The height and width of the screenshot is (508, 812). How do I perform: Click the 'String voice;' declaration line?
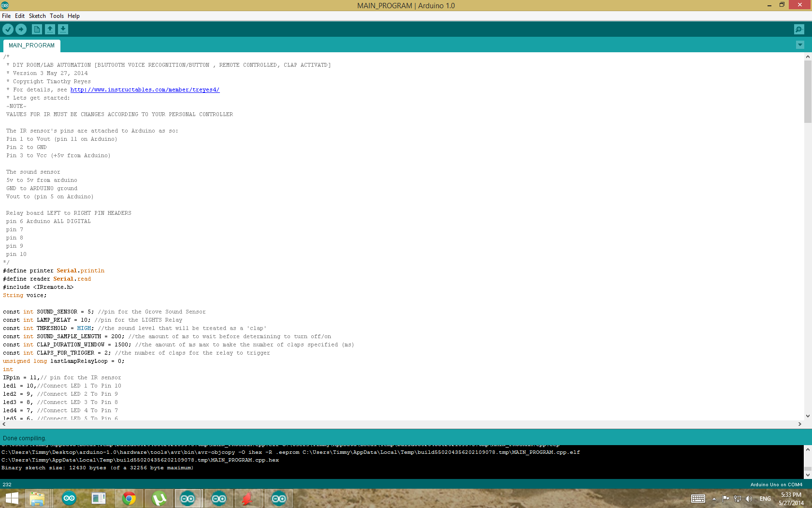click(25, 295)
